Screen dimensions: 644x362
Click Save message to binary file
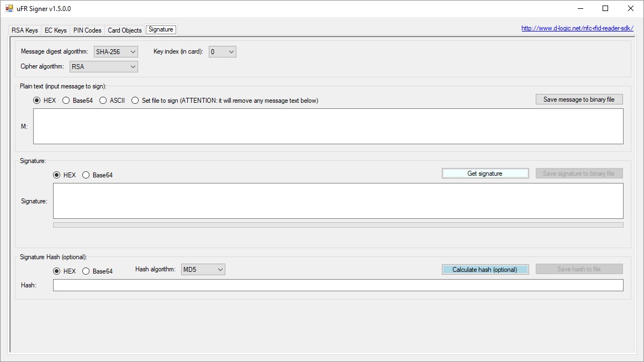coord(579,99)
